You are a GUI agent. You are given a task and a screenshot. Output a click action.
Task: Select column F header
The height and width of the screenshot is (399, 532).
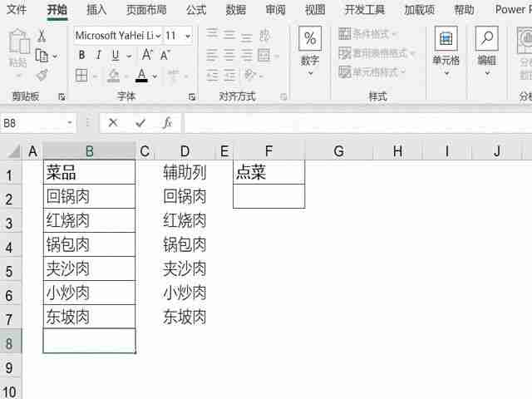(268, 151)
